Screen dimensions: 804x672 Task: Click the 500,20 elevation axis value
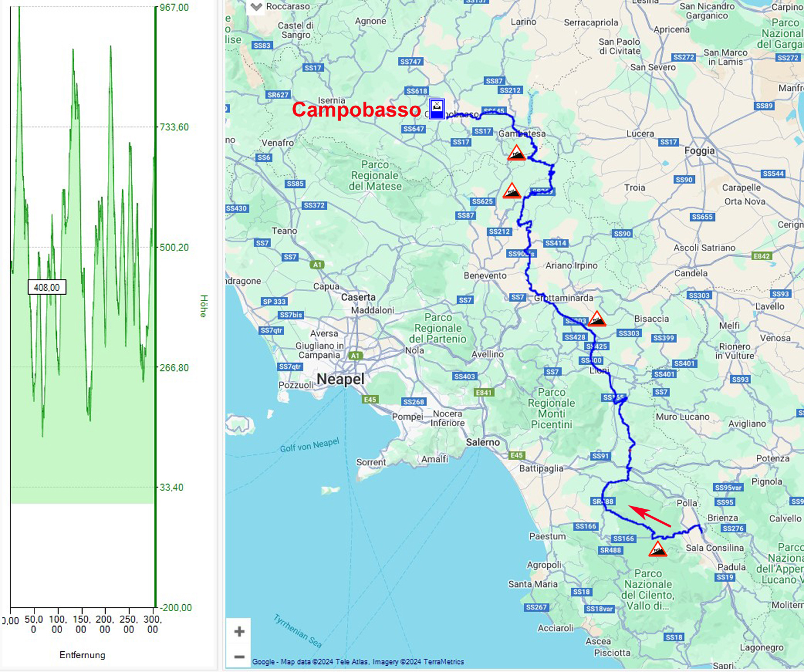(175, 247)
